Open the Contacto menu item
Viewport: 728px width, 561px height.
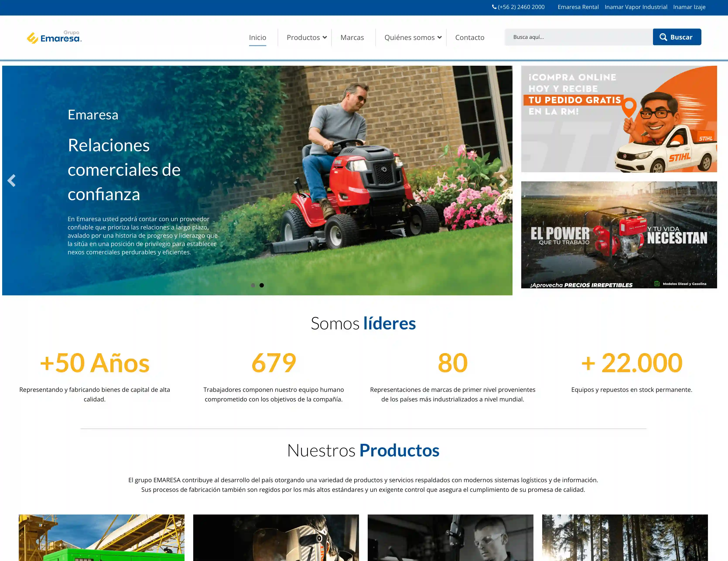(470, 37)
